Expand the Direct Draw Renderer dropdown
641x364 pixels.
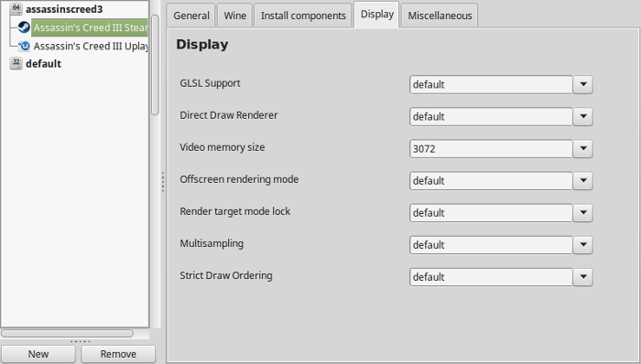click(x=583, y=117)
